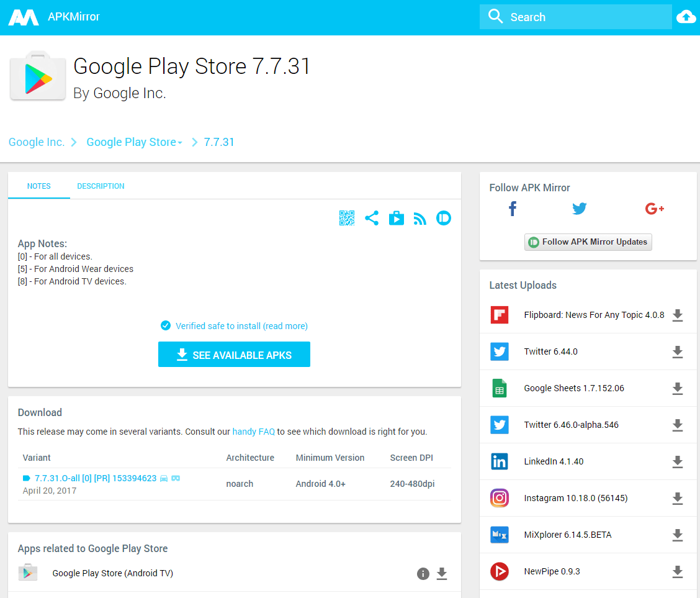Click the MiXplorer app icon

click(499, 535)
